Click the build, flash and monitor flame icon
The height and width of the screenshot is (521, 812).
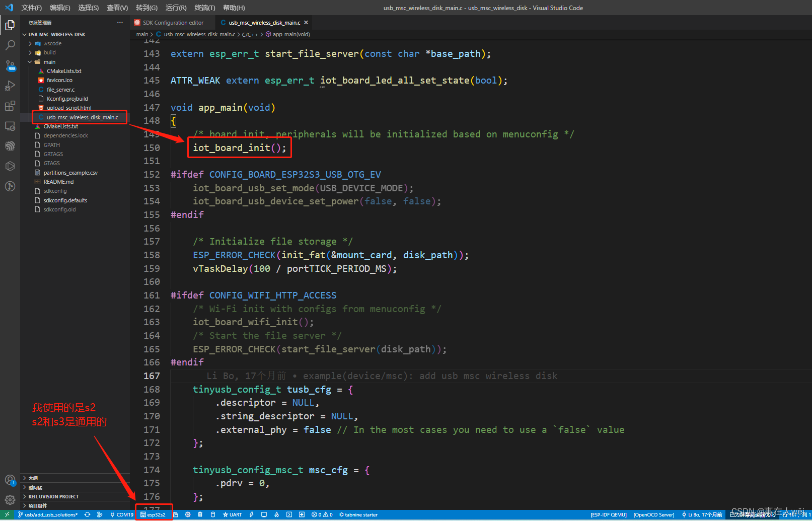click(276, 514)
